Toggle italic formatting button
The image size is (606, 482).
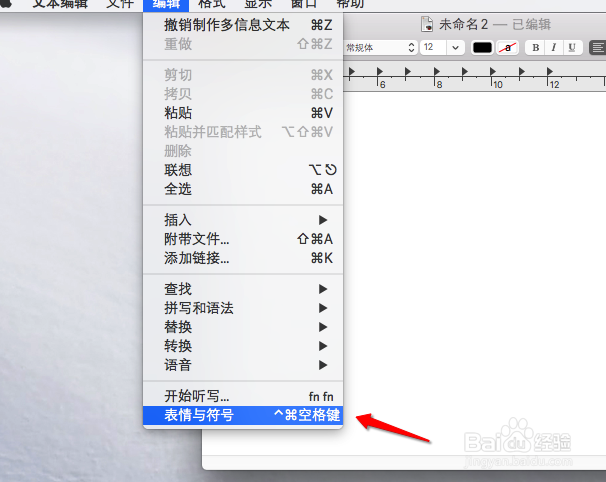[554, 48]
